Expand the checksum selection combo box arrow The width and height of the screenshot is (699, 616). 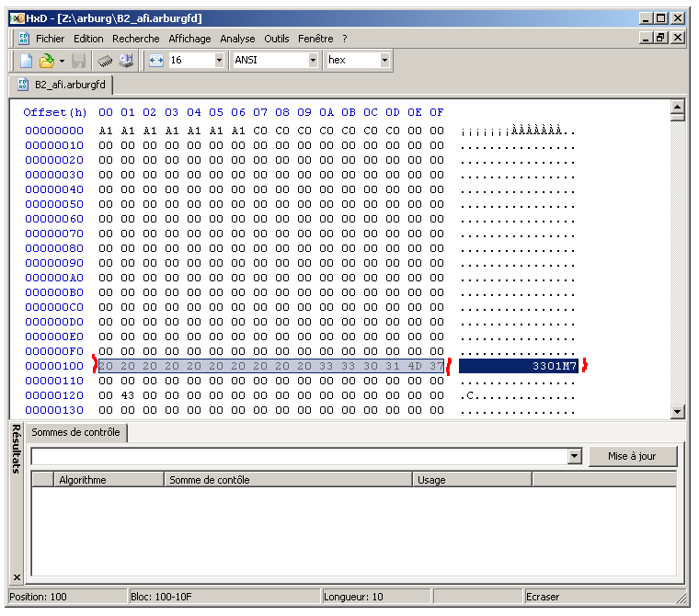point(574,456)
